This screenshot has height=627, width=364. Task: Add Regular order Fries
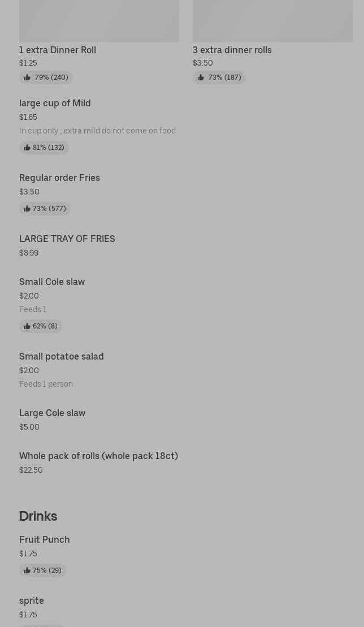(x=59, y=178)
